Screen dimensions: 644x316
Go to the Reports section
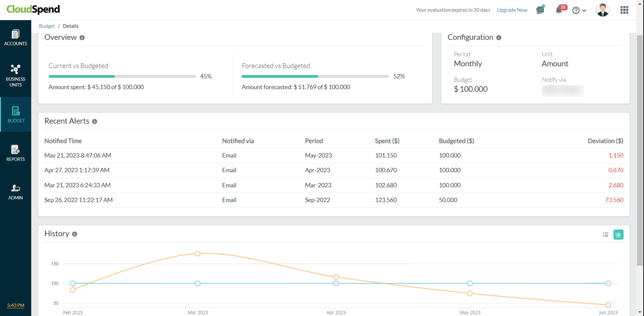point(15,153)
